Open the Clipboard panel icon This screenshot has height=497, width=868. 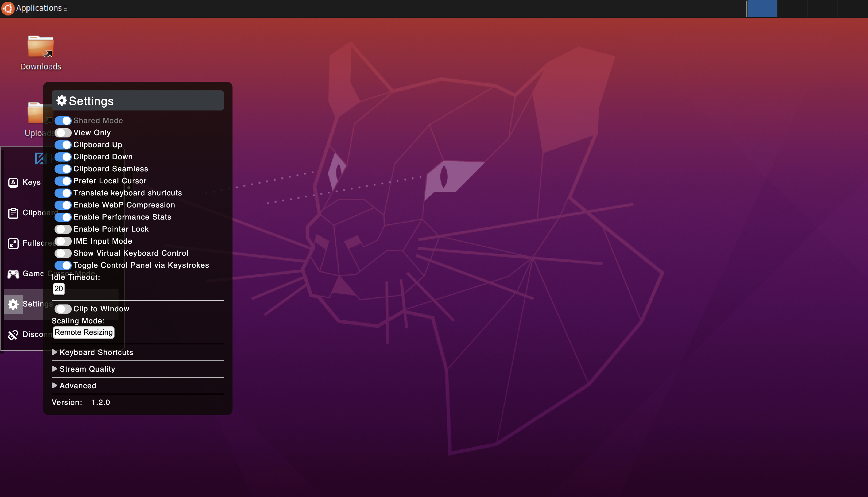pyautogui.click(x=13, y=213)
